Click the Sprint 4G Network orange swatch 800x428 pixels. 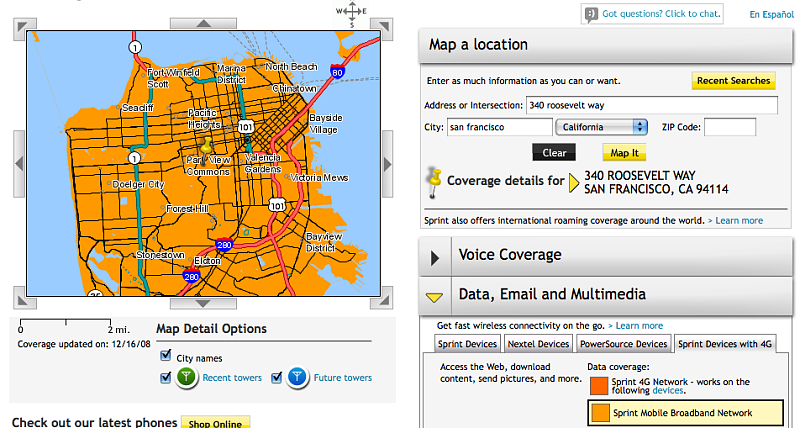coord(599,386)
